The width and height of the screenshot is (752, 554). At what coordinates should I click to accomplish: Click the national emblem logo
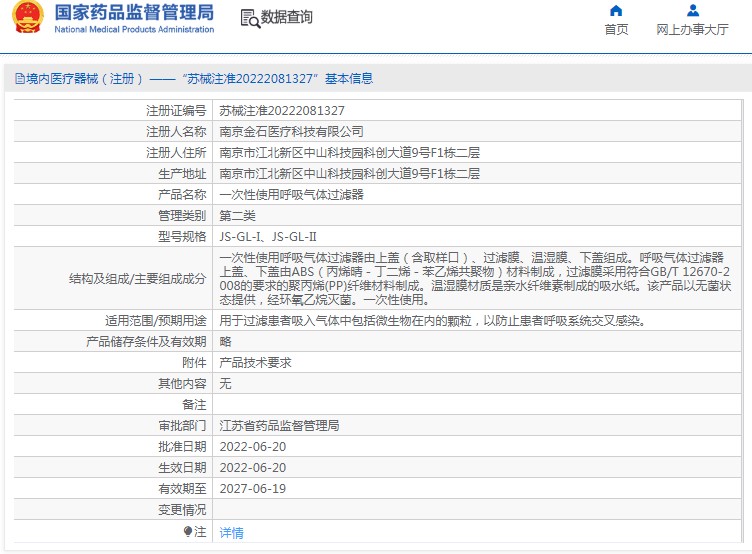point(28,17)
